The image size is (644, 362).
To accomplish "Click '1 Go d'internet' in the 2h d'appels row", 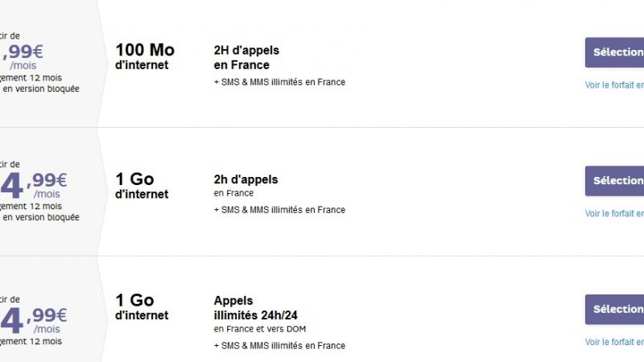I will 142,186.
